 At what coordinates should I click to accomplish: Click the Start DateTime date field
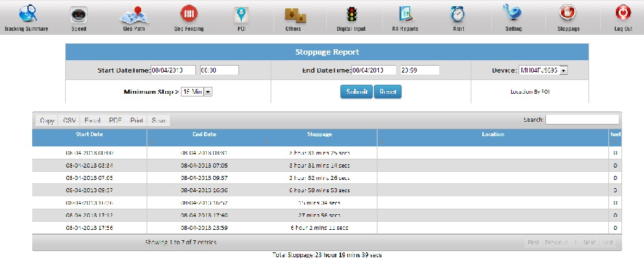(x=173, y=70)
